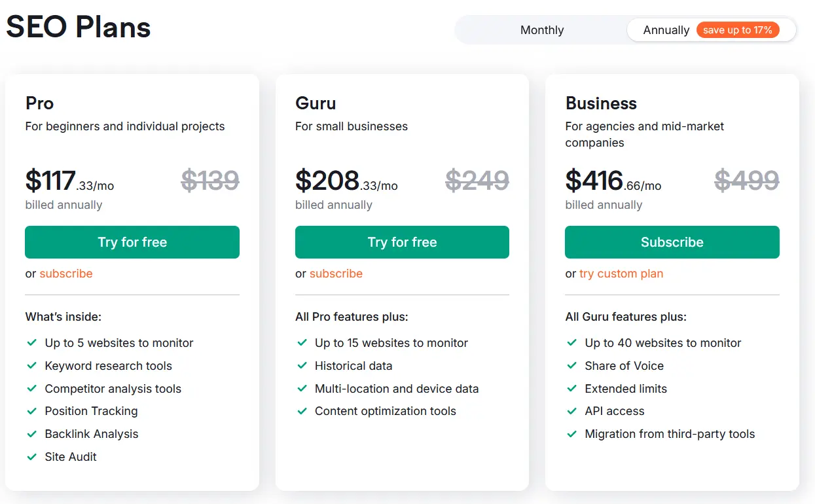Click the 'save up to 17%' badge
The height and width of the screenshot is (504, 815).
(737, 30)
